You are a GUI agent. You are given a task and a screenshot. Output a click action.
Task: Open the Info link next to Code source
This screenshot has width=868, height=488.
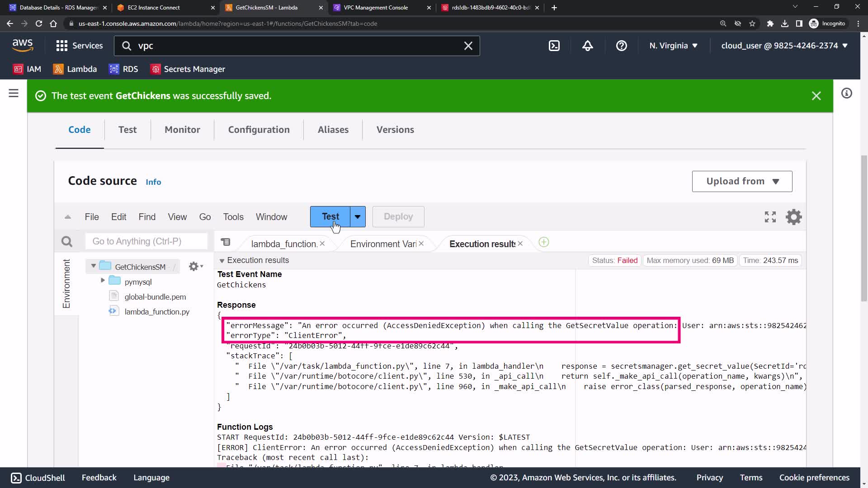click(153, 182)
